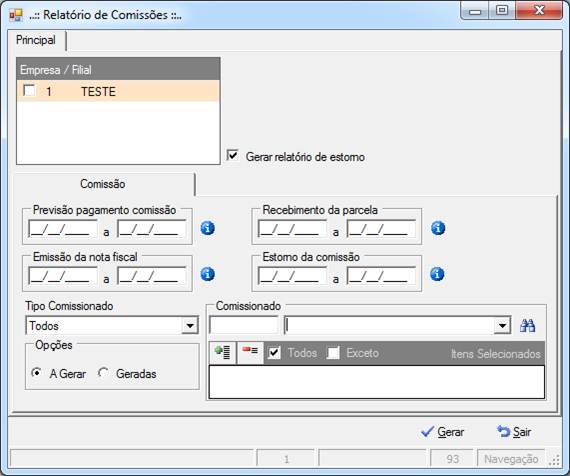Click application icon in title bar
This screenshot has width=570, height=476.
16,15
